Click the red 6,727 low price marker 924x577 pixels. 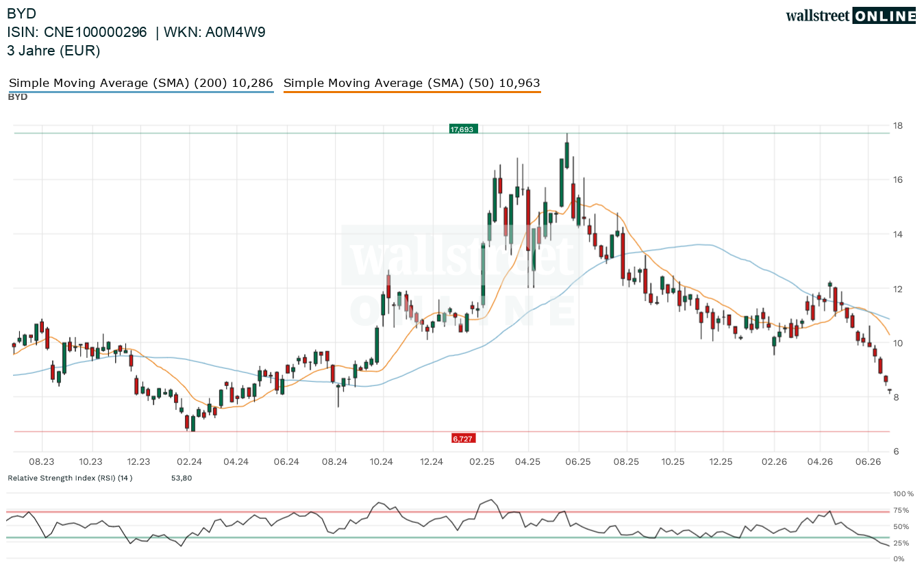coord(463,438)
